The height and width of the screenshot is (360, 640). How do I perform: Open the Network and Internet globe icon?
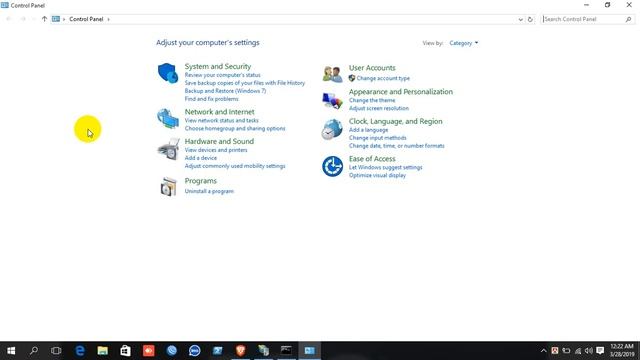pos(168,118)
